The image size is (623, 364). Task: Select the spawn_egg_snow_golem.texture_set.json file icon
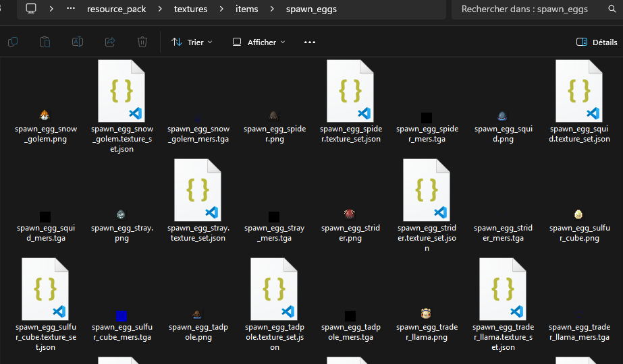coord(121,91)
